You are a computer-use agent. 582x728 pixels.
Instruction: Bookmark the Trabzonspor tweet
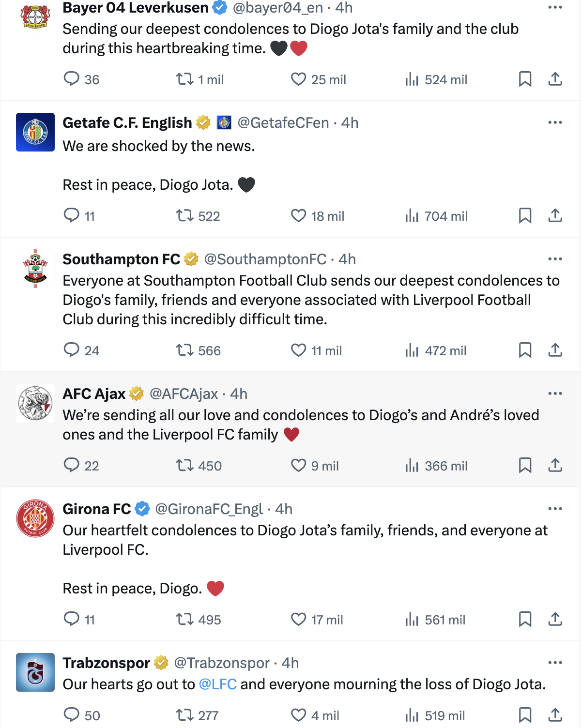pyautogui.click(x=525, y=715)
